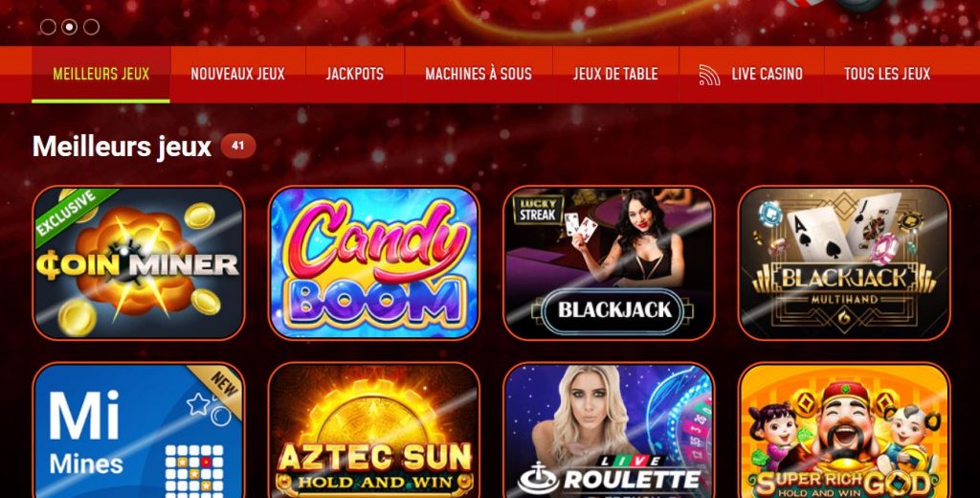Launch the Mines game tile

tap(138, 430)
